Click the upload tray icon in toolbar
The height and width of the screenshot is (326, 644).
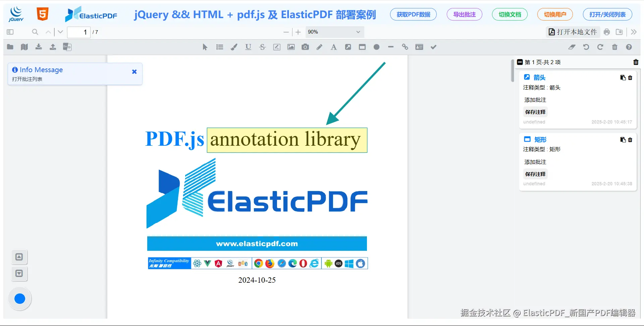point(53,47)
